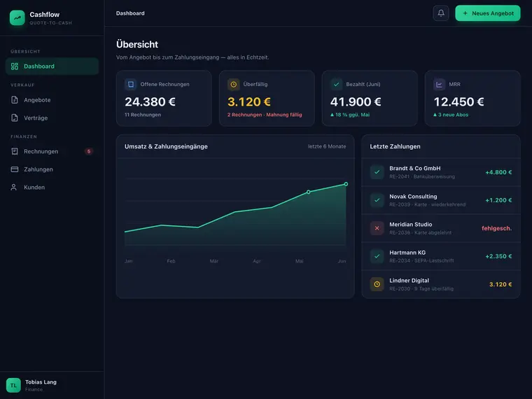Click the Brandt & Co GmbH check icon
The height and width of the screenshot is (399, 532).
point(377,172)
